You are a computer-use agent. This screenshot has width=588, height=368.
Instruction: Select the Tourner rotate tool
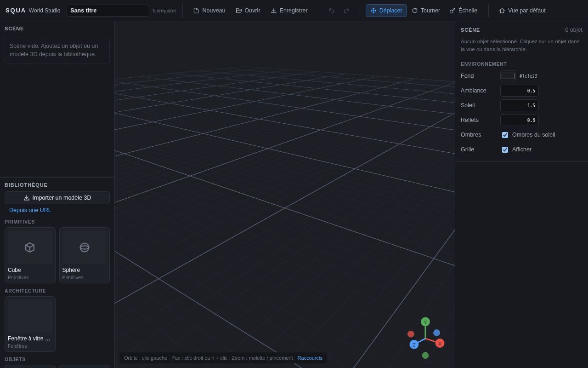[x=426, y=11]
